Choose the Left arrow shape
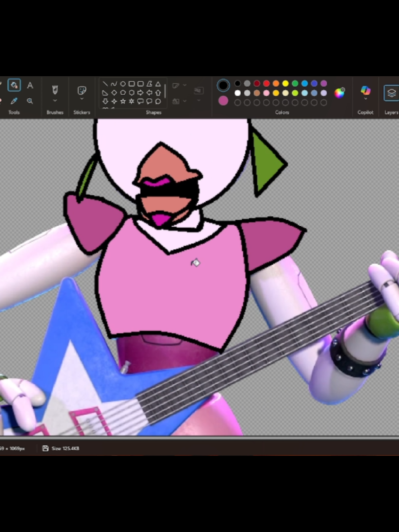The height and width of the screenshot is (532, 399). point(149,93)
